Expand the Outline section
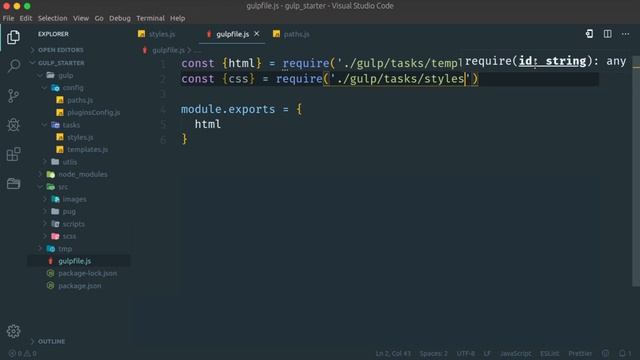This screenshot has width=640, height=360. [x=51, y=341]
